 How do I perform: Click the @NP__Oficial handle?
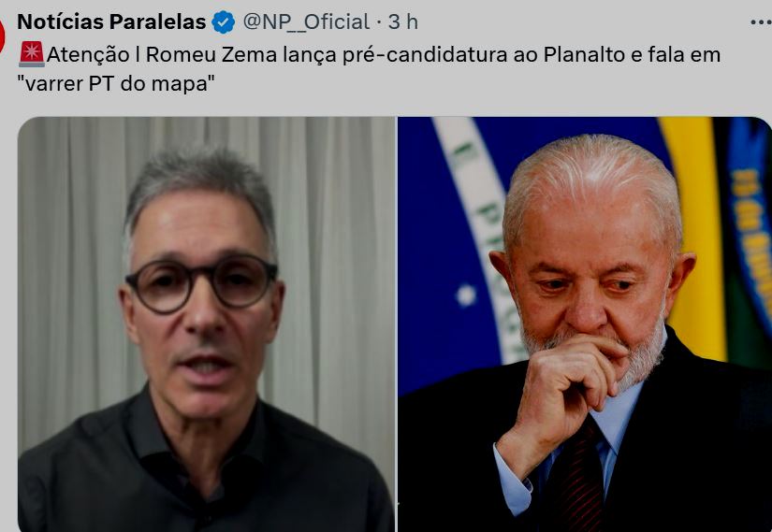coord(306,22)
